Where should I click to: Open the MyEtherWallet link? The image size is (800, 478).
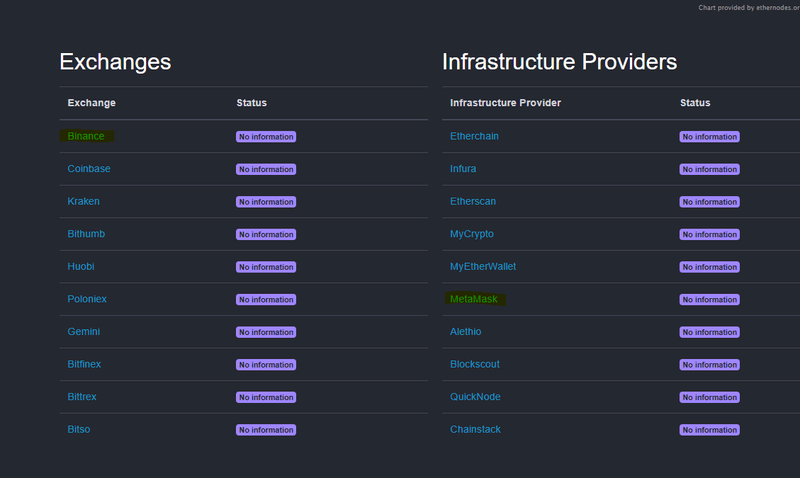pyautogui.click(x=483, y=267)
